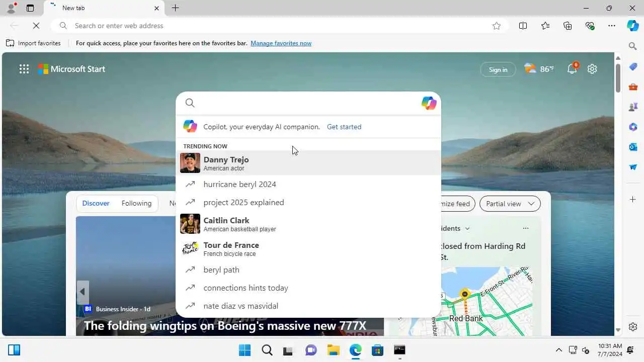Click the address bar

tap(279, 26)
